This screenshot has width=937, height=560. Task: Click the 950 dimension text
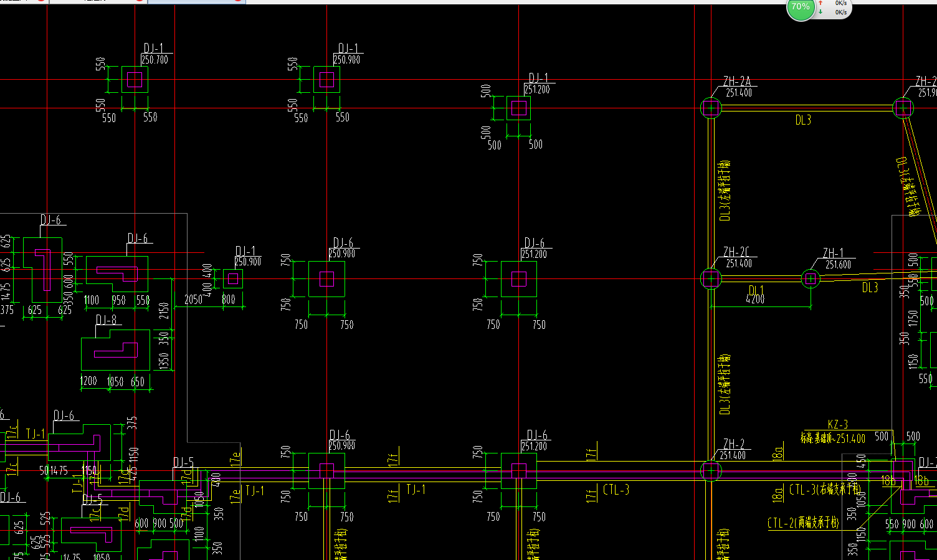[x=119, y=300]
